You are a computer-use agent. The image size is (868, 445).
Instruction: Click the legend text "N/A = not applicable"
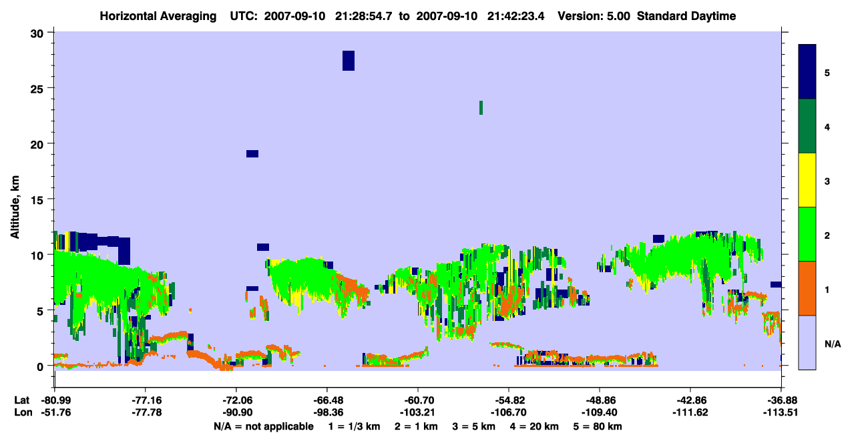tap(264, 426)
